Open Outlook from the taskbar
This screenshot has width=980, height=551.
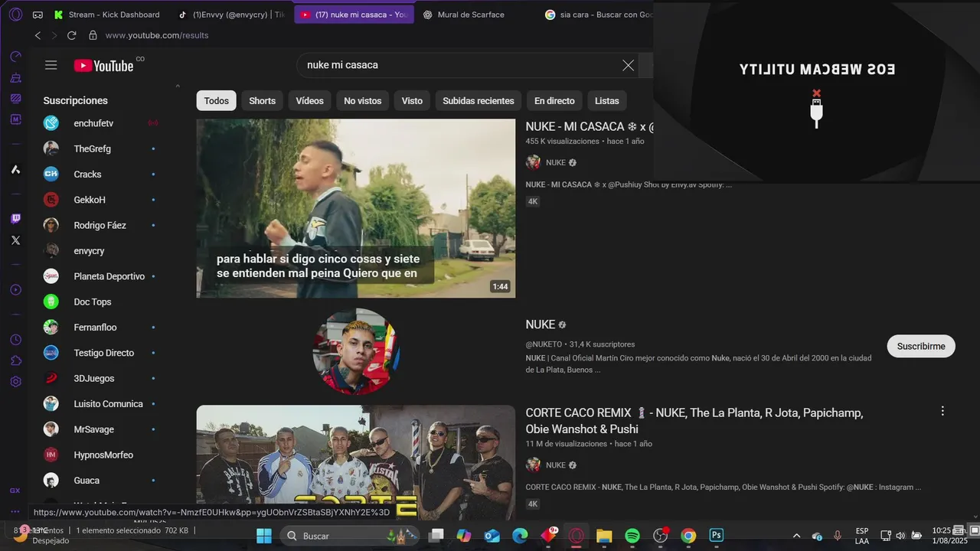pos(492,536)
